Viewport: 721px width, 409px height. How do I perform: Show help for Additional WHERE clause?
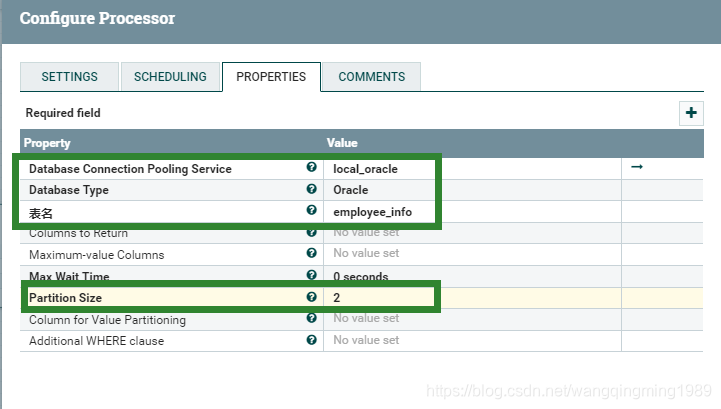point(311,340)
